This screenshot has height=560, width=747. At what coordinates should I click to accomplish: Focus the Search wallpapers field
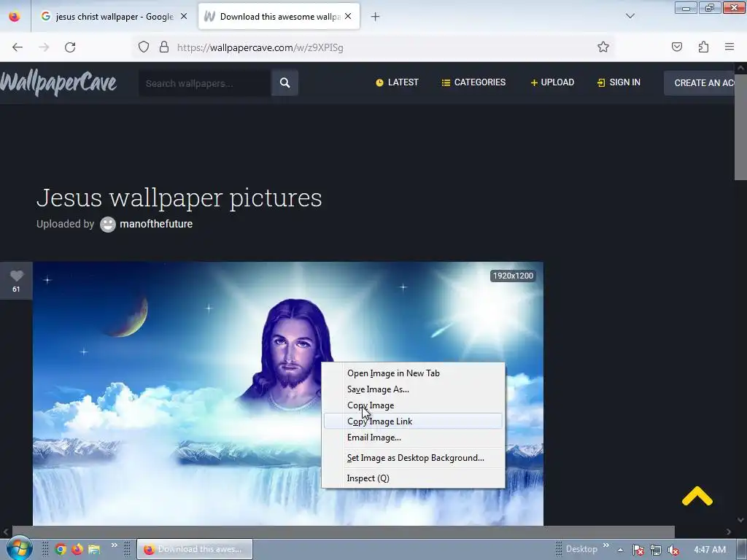tap(205, 83)
